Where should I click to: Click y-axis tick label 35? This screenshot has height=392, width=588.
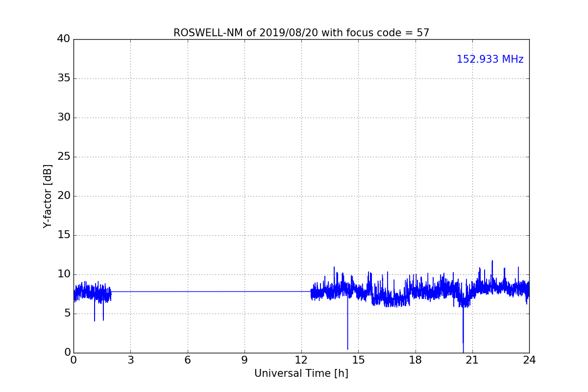click(64, 78)
